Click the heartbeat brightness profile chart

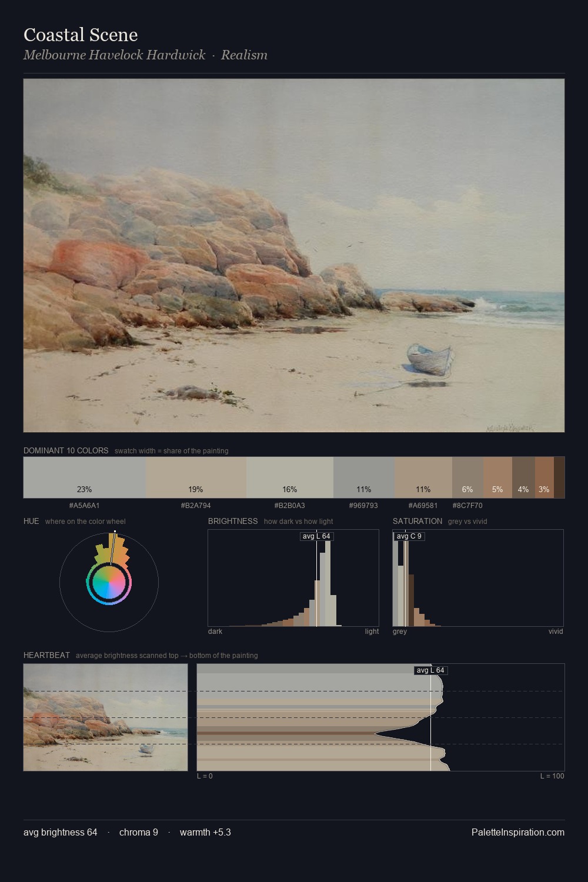[380, 717]
